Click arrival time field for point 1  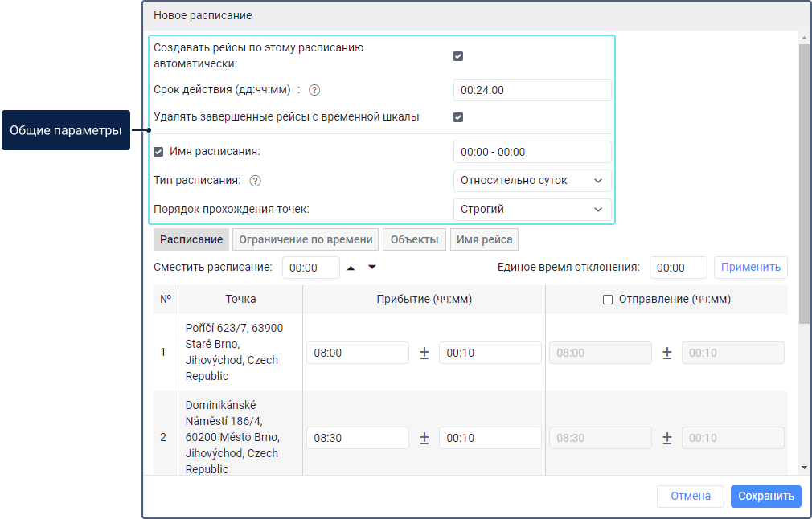click(x=358, y=353)
